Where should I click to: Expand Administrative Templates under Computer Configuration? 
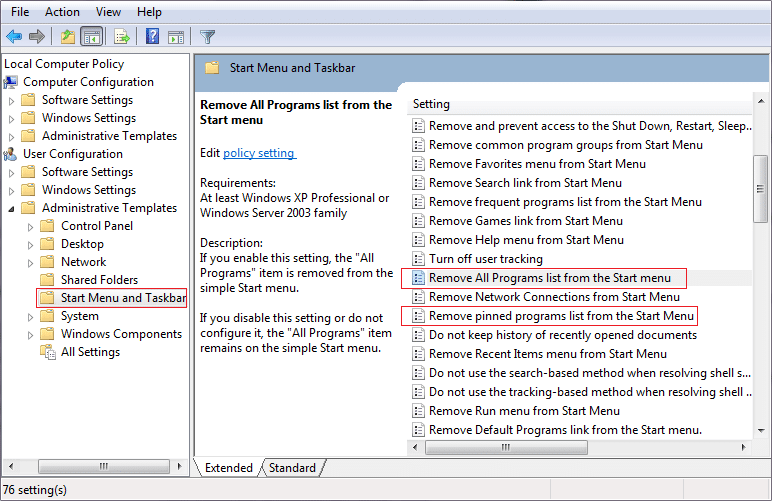click(11, 137)
